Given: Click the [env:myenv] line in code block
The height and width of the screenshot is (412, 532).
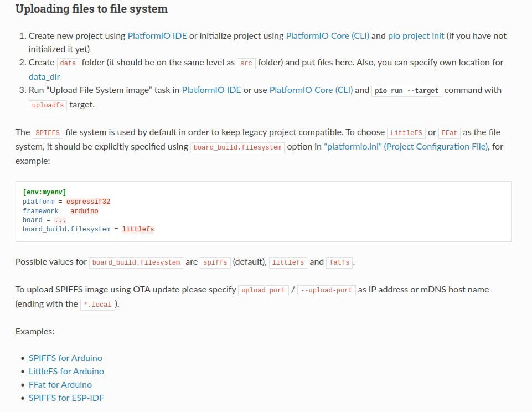Looking at the screenshot, I should 44,192.
